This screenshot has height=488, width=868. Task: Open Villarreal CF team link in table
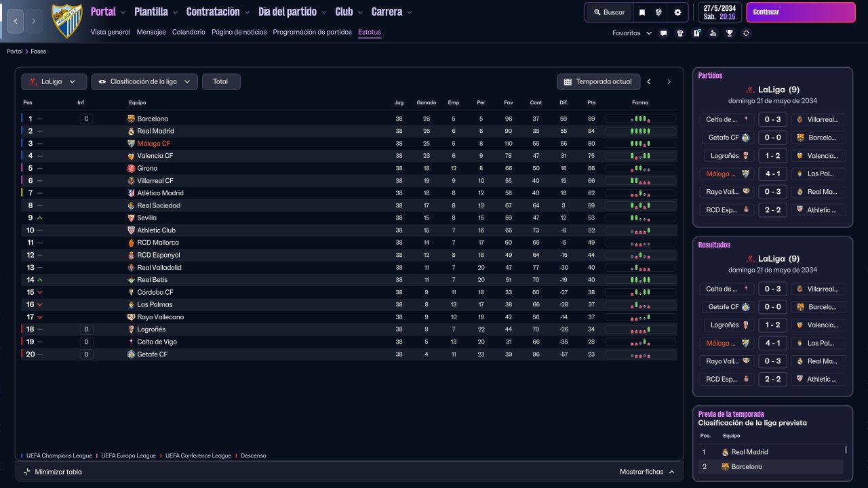(155, 181)
